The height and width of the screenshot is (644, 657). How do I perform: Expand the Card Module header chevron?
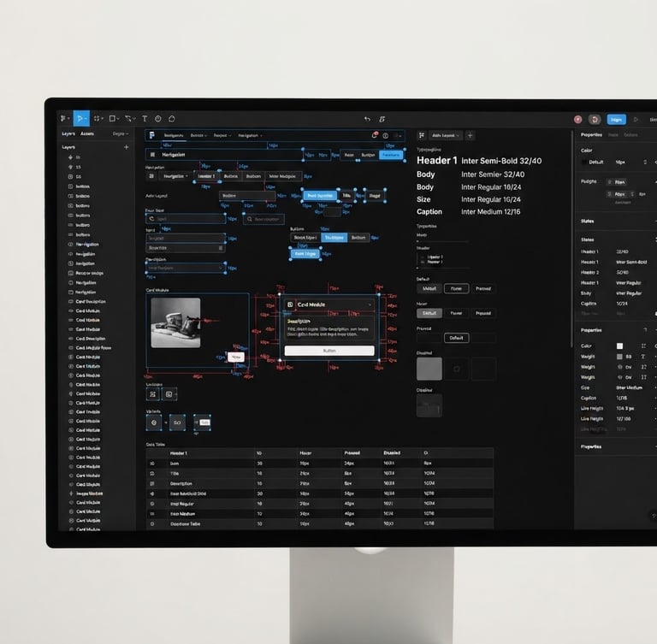pos(370,304)
